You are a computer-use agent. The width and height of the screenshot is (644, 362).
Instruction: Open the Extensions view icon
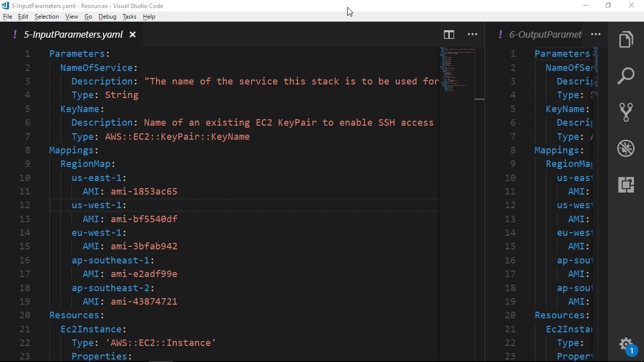[x=626, y=185]
